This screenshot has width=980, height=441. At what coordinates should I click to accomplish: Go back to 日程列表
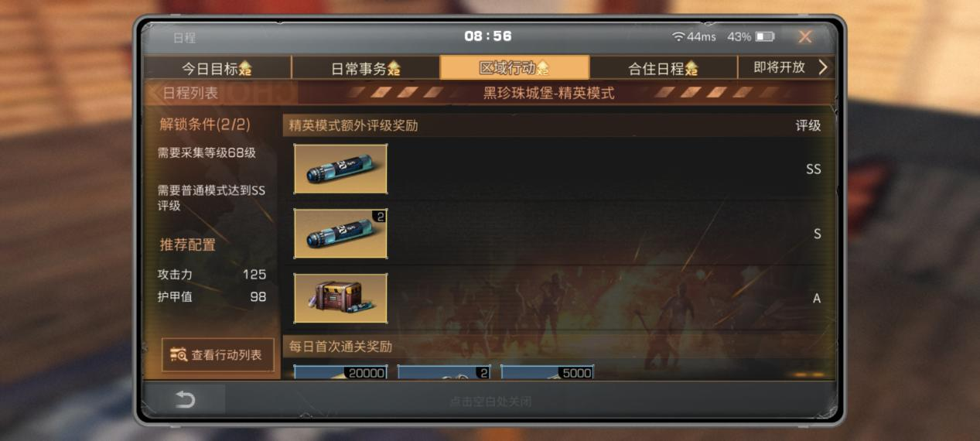[184, 94]
